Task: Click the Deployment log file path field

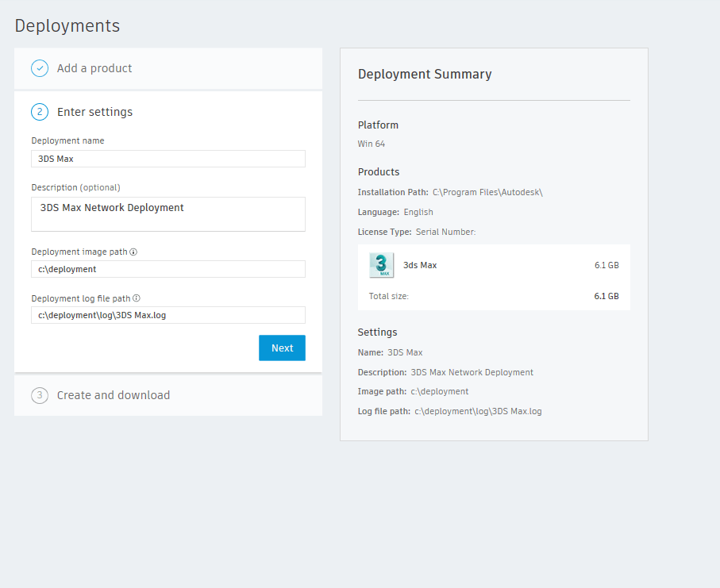Action: 168,315
